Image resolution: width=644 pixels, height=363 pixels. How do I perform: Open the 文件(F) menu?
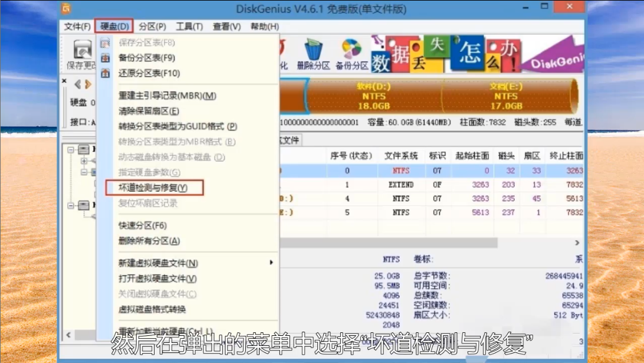(77, 27)
